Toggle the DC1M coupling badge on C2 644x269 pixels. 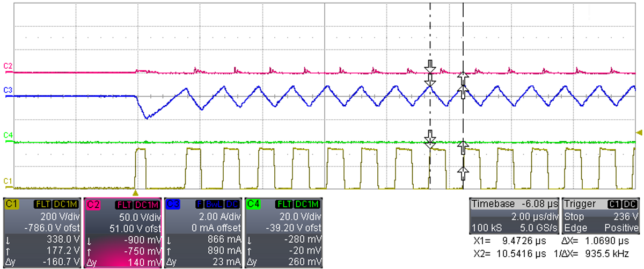[x=147, y=204]
